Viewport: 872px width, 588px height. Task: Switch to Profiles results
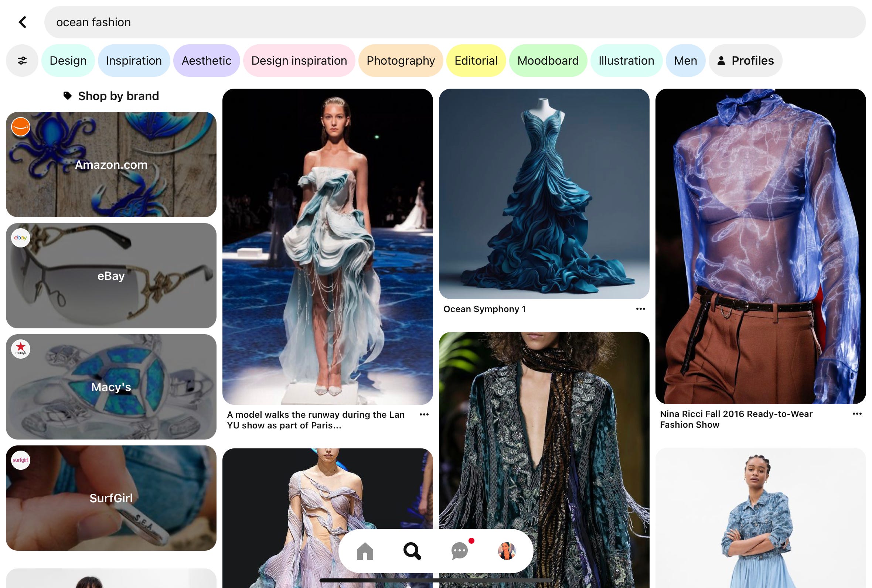(745, 61)
